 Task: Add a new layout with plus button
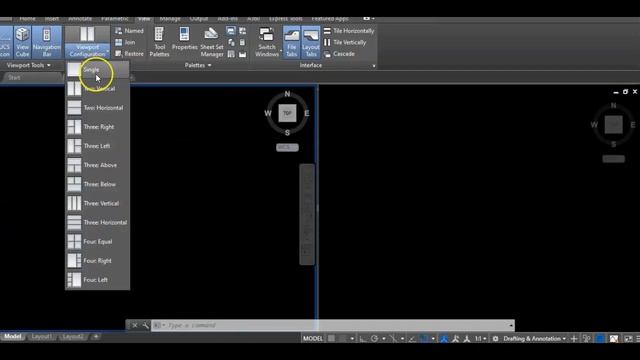click(x=96, y=337)
